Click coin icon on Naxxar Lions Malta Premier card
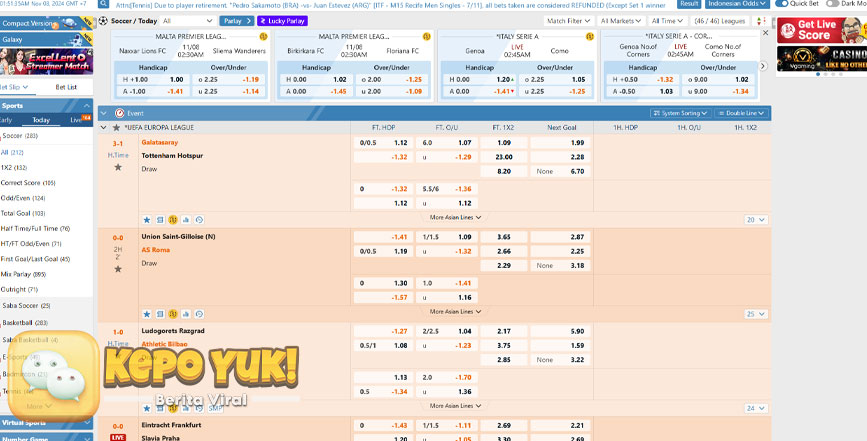Viewport: 867px width, 441px height. (263, 36)
